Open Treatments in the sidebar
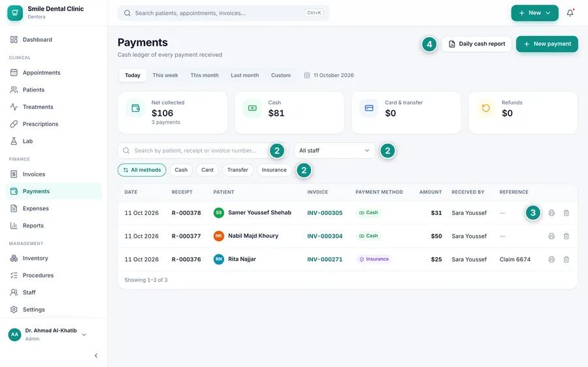This screenshot has width=588, height=367. point(54,107)
